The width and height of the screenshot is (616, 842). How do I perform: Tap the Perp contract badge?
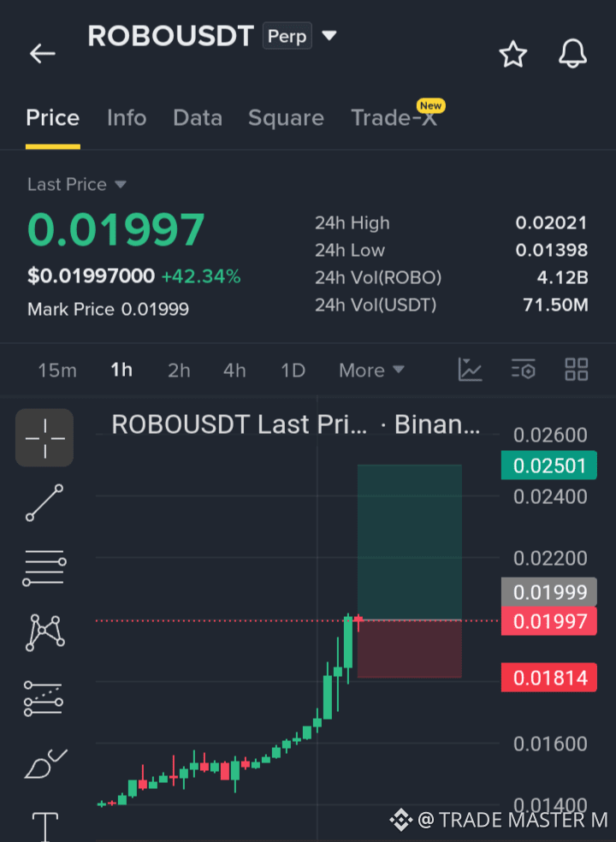pyautogui.click(x=287, y=36)
